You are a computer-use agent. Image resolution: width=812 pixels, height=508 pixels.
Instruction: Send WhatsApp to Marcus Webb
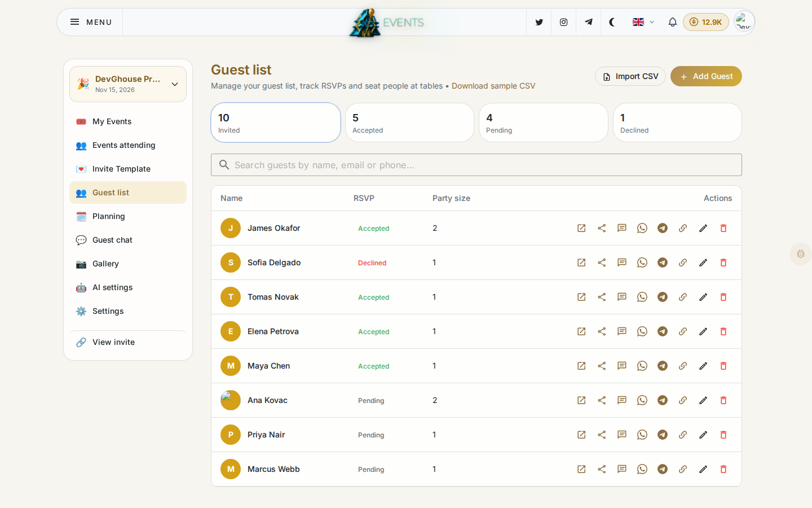click(x=642, y=469)
